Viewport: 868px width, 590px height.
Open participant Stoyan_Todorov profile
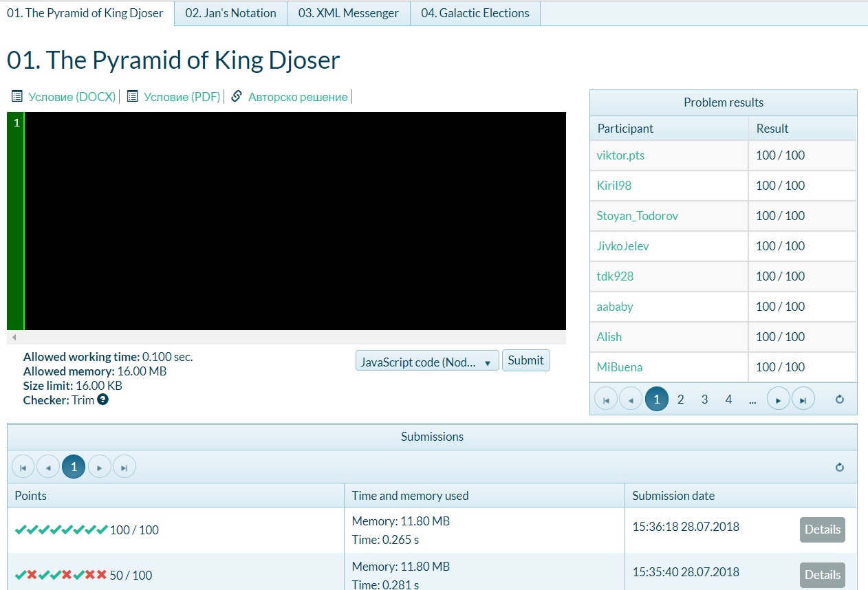point(638,216)
